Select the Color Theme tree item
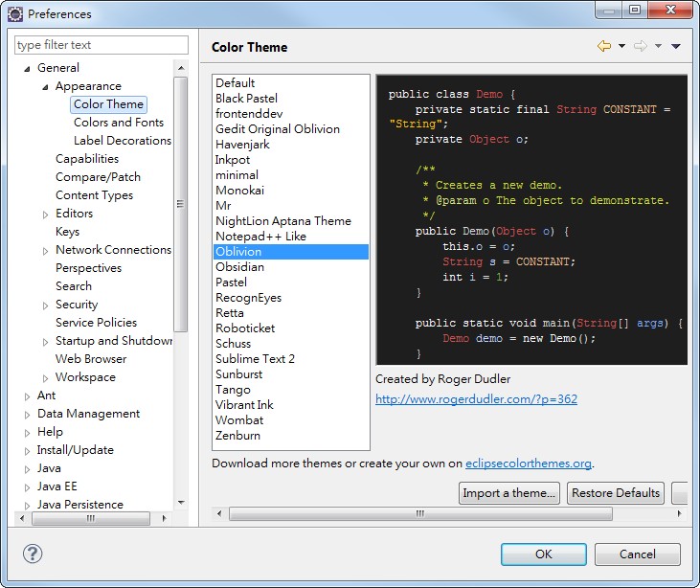The width and height of the screenshot is (700, 588). click(x=108, y=104)
